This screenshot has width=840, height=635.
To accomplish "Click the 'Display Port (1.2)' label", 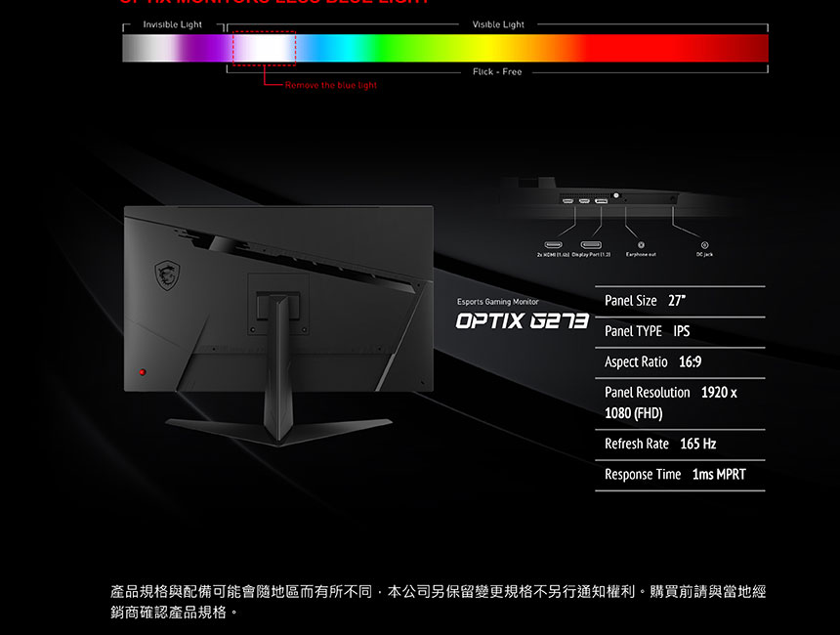I will (592, 255).
